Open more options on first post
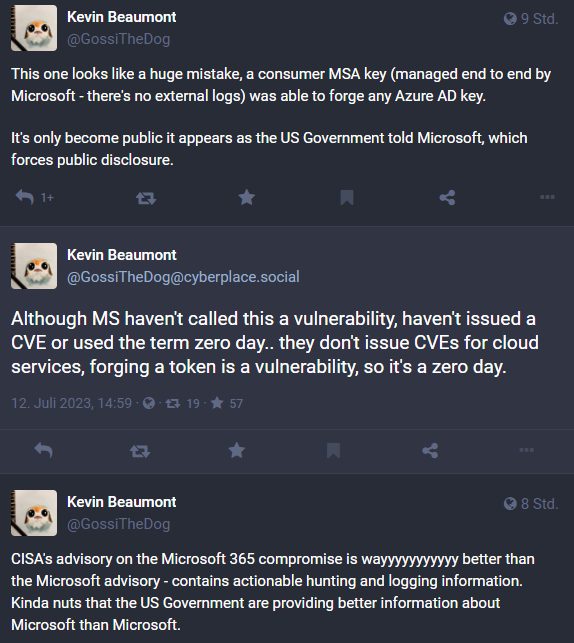Image resolution: width=574 pixels, height=643 pixels. pyautogui.click(x=547, y=197)
